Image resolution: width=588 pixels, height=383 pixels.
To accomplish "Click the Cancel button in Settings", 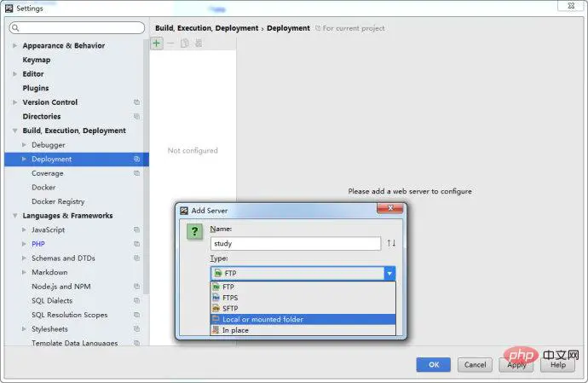I will (475, 364).
